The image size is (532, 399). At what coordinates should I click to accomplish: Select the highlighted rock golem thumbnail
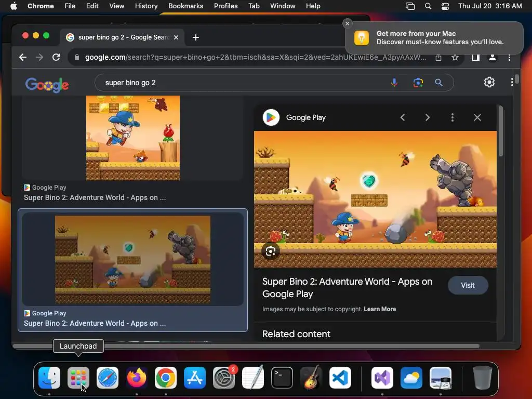tap(132, 260)
